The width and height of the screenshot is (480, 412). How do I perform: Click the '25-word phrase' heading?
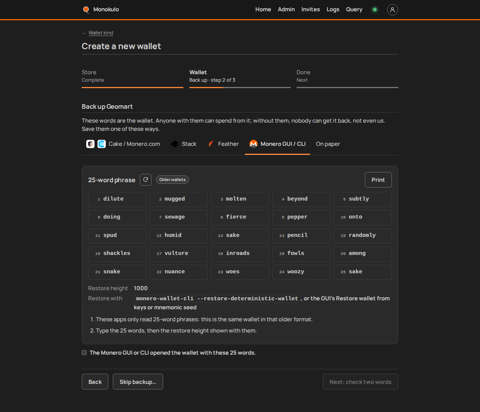click(112, 180)
